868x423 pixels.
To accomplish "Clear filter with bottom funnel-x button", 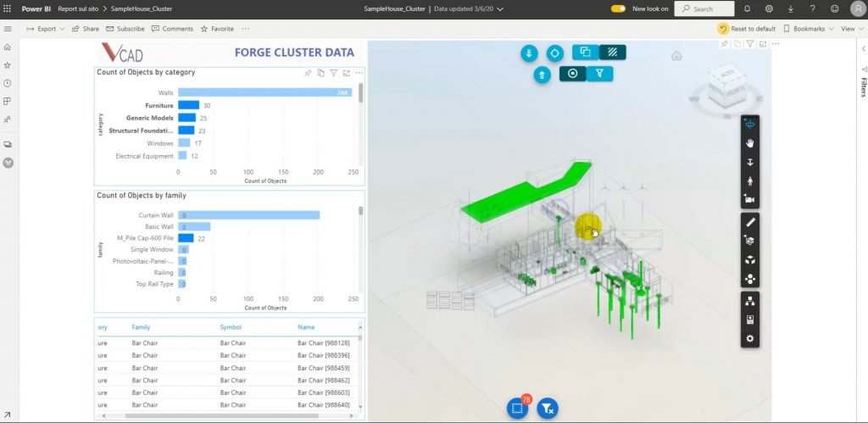I will click(548, 409).
